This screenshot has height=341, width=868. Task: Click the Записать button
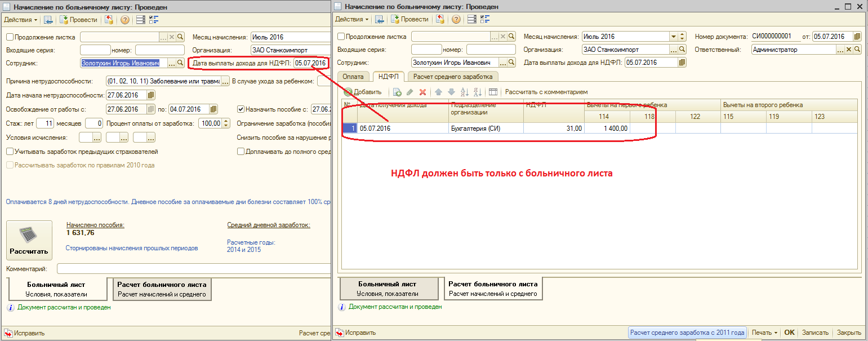point(814,333)
